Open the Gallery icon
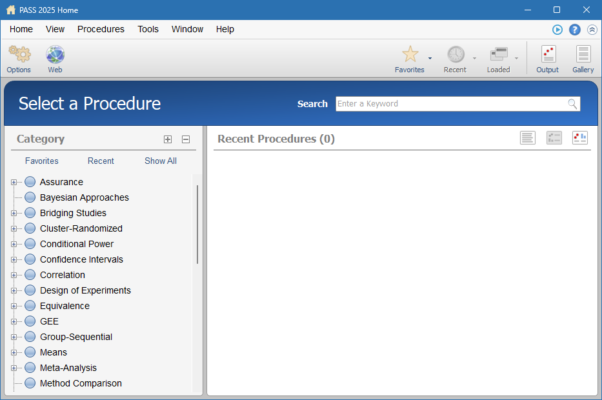 [583, 55]
